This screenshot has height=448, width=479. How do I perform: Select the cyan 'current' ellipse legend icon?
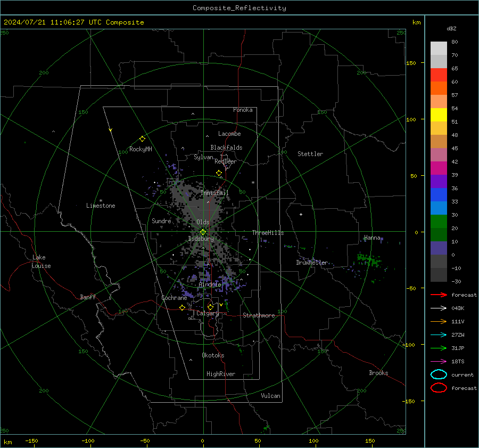pyautogui.click(x=439, y=374)
